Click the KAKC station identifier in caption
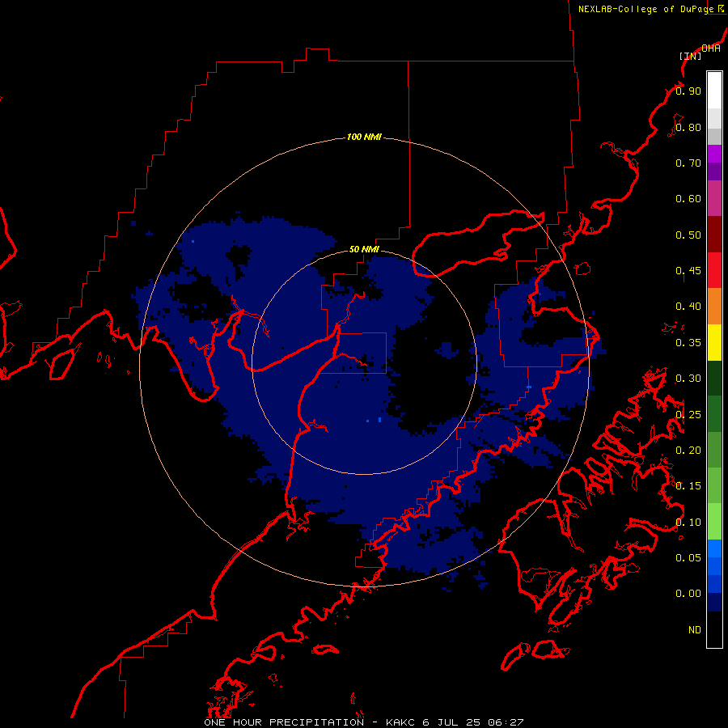Screen dimensions: 728x728 coord(400,722)
